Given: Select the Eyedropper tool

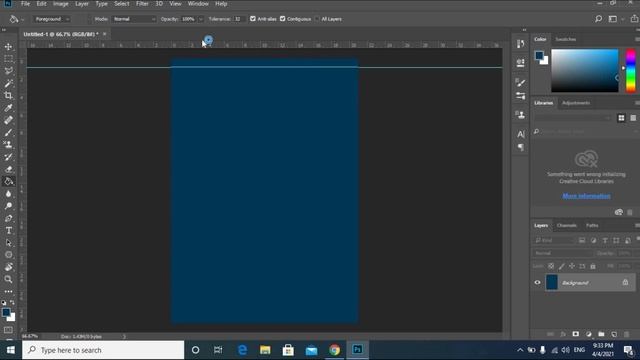Looking at the screenshot, I should click(x=8, y=108).
